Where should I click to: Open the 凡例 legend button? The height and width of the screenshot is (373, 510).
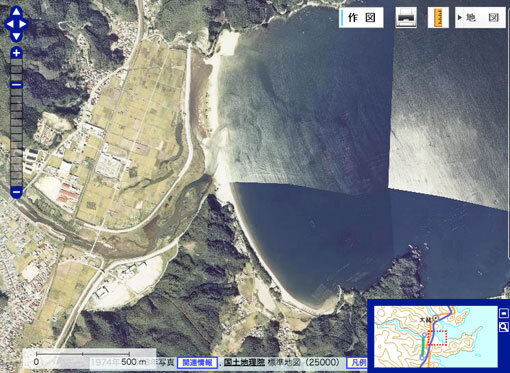coord(357,362)
